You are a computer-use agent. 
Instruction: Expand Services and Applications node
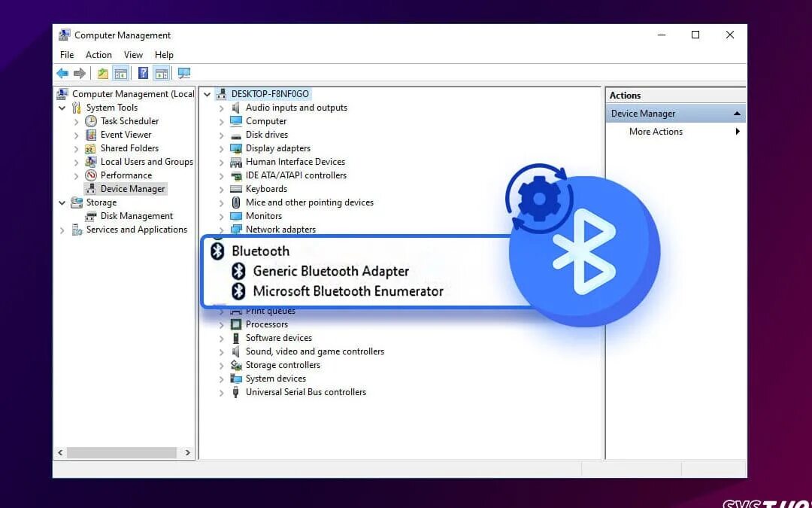62,230
